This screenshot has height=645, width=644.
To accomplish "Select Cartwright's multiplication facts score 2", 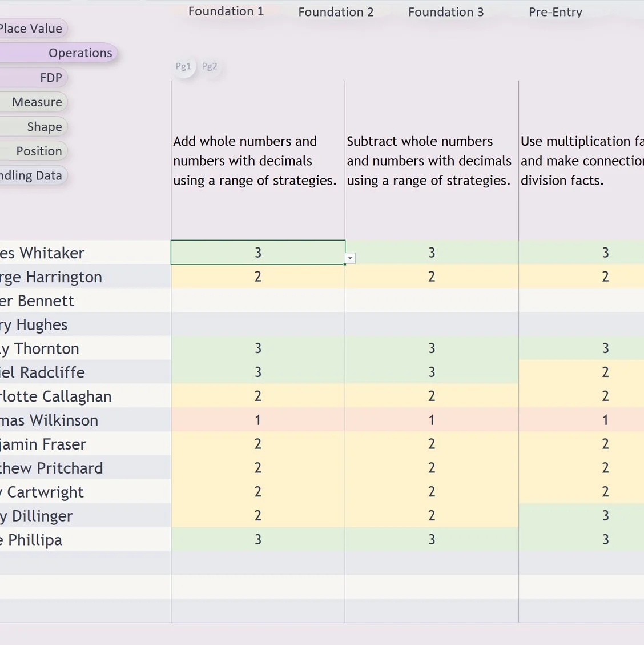I will [x=582, y=491].
